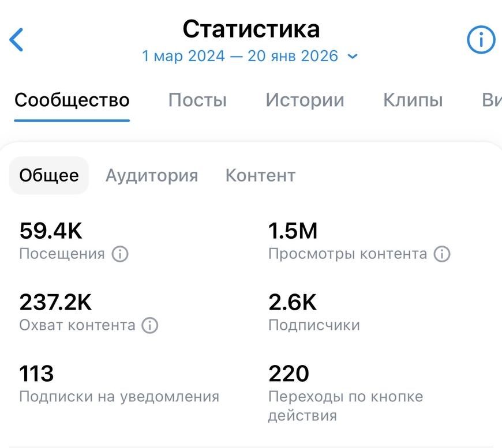Tap the 220 Переходы по кнопке действия metric
The image size is (502, 448).
click(289, 374)
